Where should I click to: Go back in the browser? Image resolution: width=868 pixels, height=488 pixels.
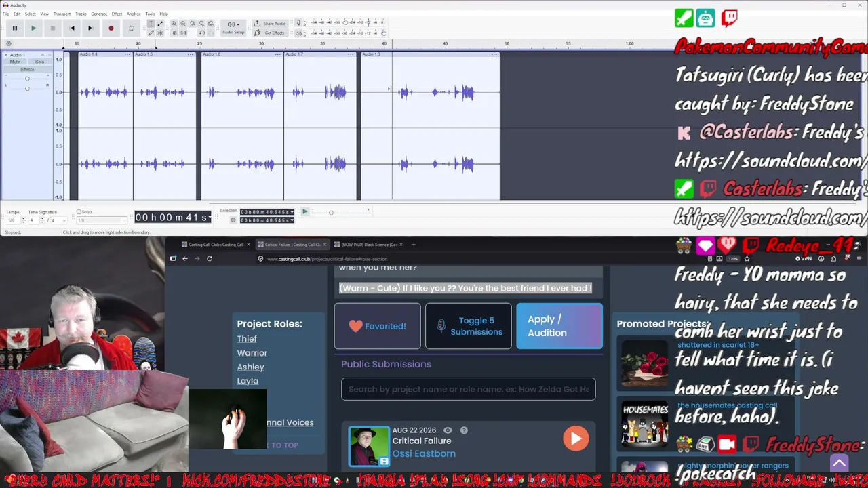pyautogui.click(x=184, y=258)
